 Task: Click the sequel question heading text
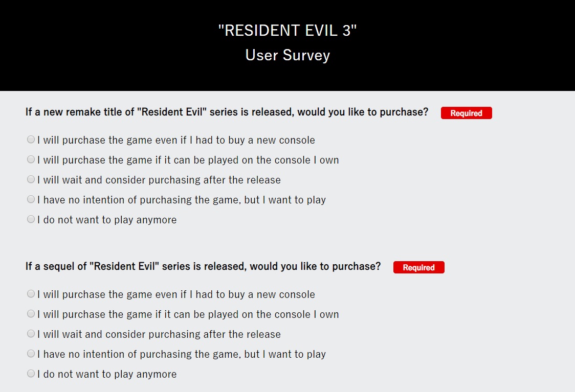click(x=203, y=266)
